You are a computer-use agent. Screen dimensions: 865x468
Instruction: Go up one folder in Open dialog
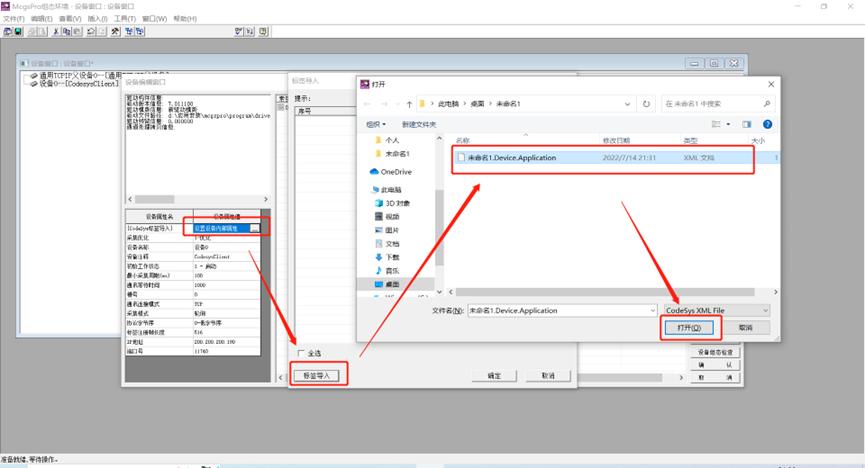(409, 104)
